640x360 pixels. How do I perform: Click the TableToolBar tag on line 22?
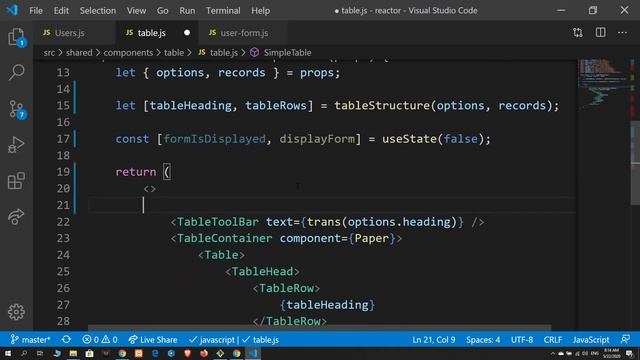pos(218,222)
